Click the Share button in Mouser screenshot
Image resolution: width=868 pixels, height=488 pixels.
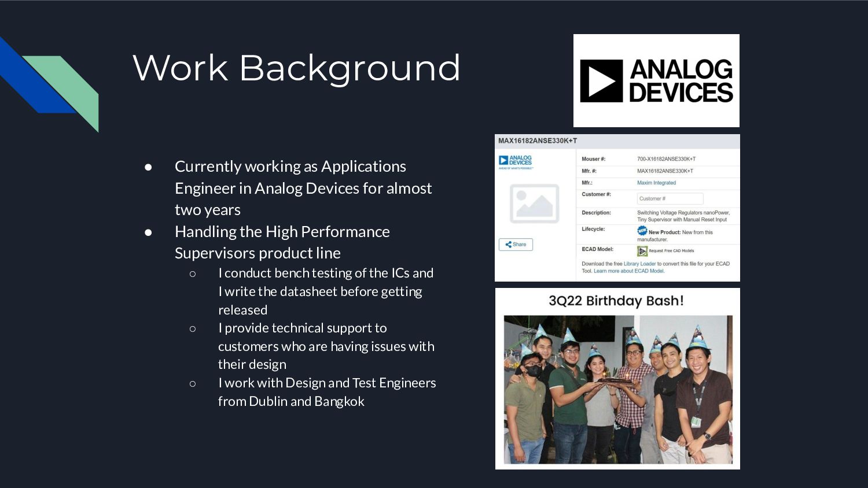(x=516, y=245)
